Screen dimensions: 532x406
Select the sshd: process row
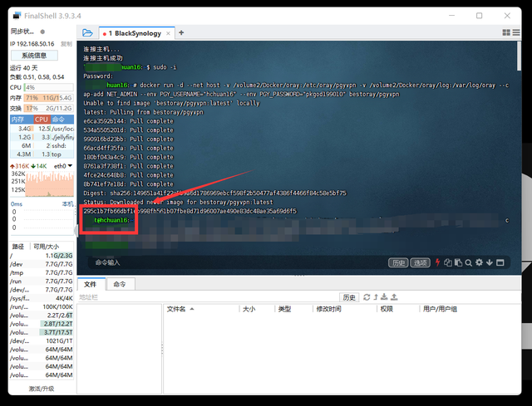(x=42, y=146)
